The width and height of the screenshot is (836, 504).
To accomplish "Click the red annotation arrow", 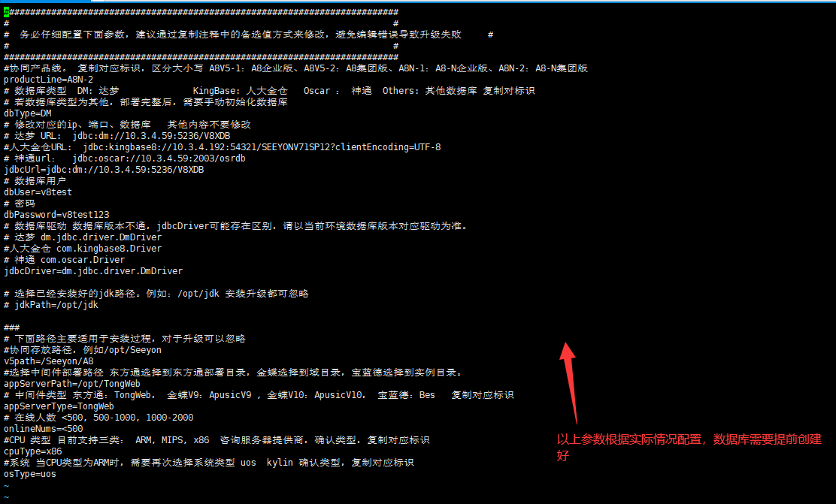I will coord(569,382).
